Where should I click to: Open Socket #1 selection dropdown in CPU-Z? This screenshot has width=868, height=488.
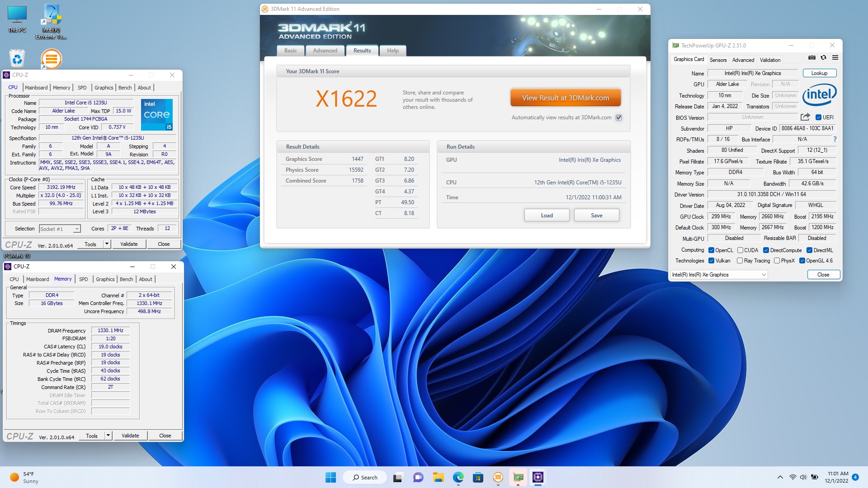click(x=60, y=229)
